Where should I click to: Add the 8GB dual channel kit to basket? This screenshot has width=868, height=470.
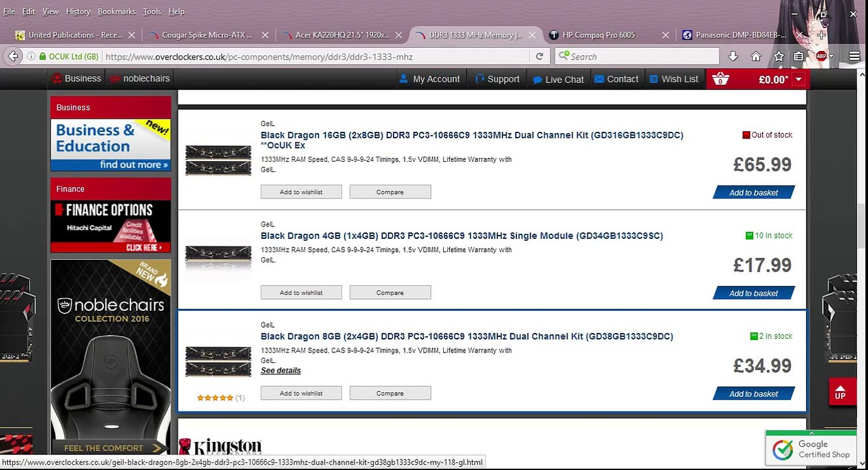coord(754,394)
